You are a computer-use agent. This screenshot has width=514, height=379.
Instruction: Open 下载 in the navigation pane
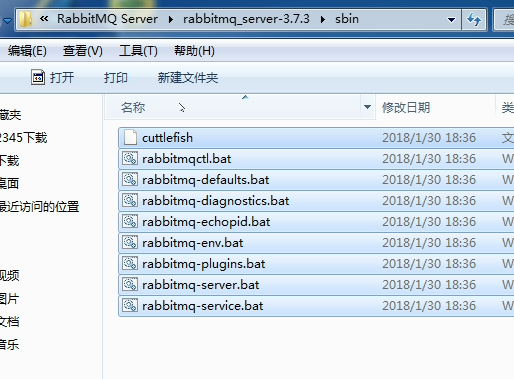point(10,161)
